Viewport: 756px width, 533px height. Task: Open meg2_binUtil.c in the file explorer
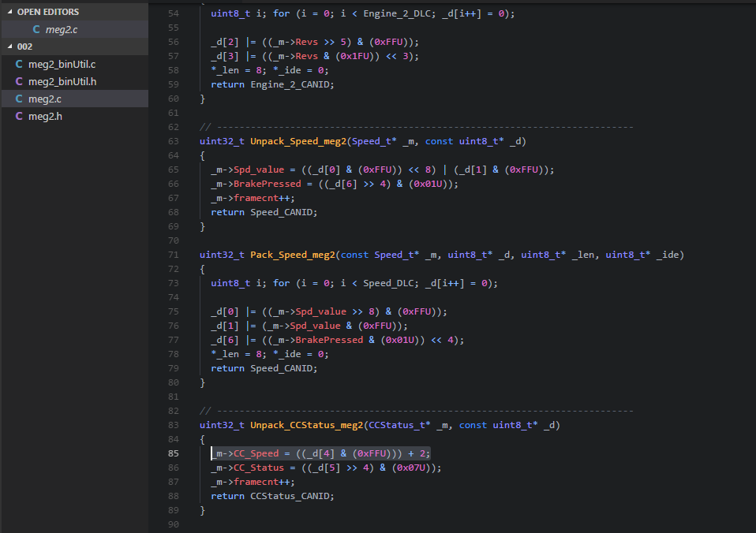[75, 64]
